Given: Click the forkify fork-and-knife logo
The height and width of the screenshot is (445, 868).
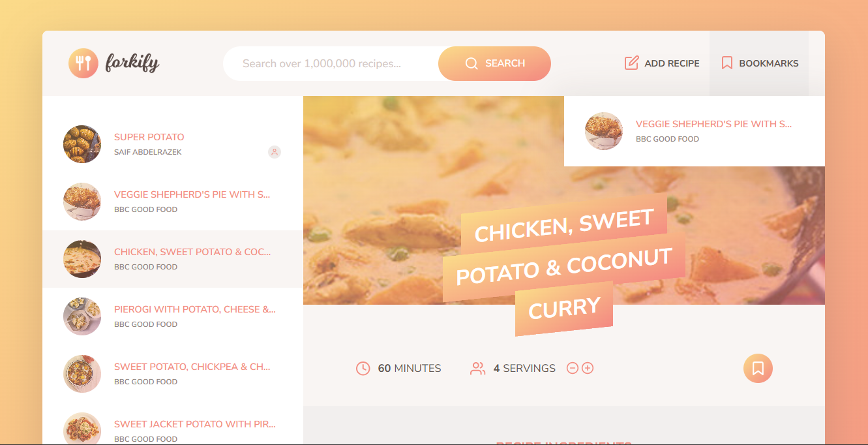Looking at the screenshot, I should click(x=83, y=63).
